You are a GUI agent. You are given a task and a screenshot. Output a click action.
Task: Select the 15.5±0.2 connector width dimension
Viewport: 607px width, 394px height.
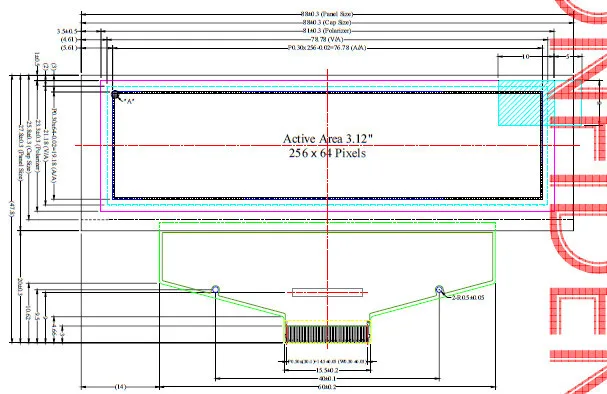[x=328, y=370]
